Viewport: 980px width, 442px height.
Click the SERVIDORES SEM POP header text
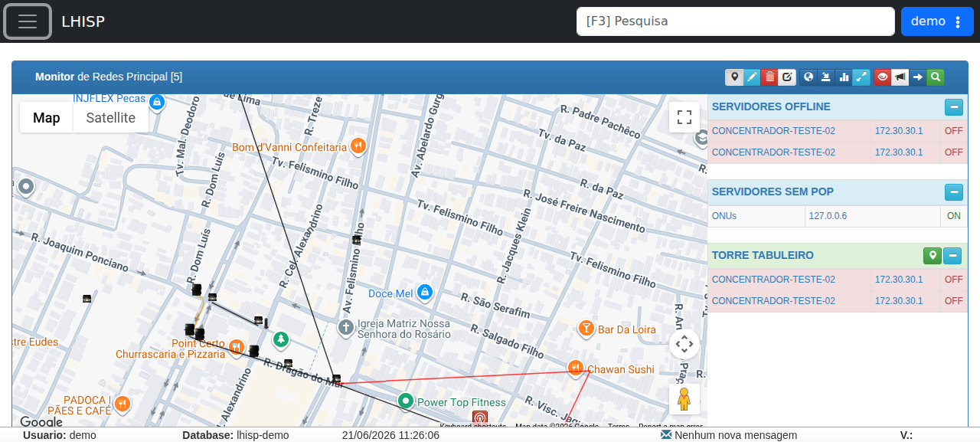[773, 192]
